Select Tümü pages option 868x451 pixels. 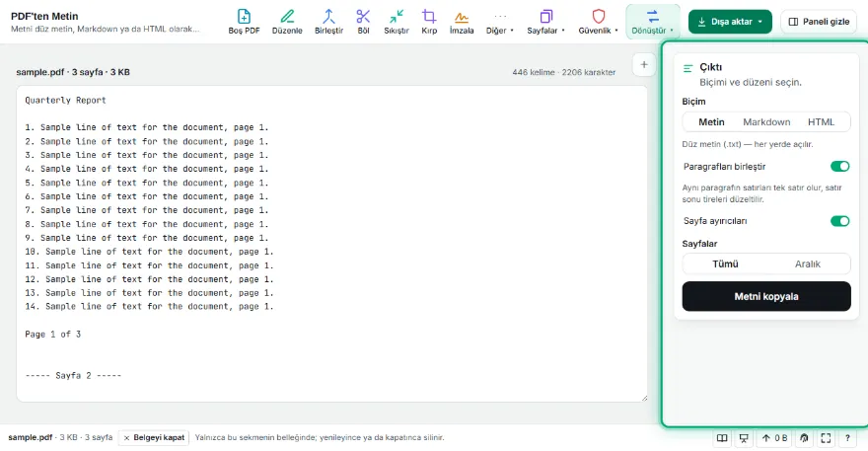(725, 263)
